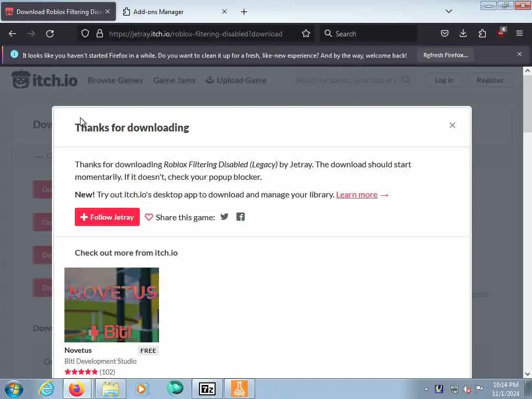This screenshot has width=532, height=399.
Task: Click the browser Back arrow
Action: (12, 34)
